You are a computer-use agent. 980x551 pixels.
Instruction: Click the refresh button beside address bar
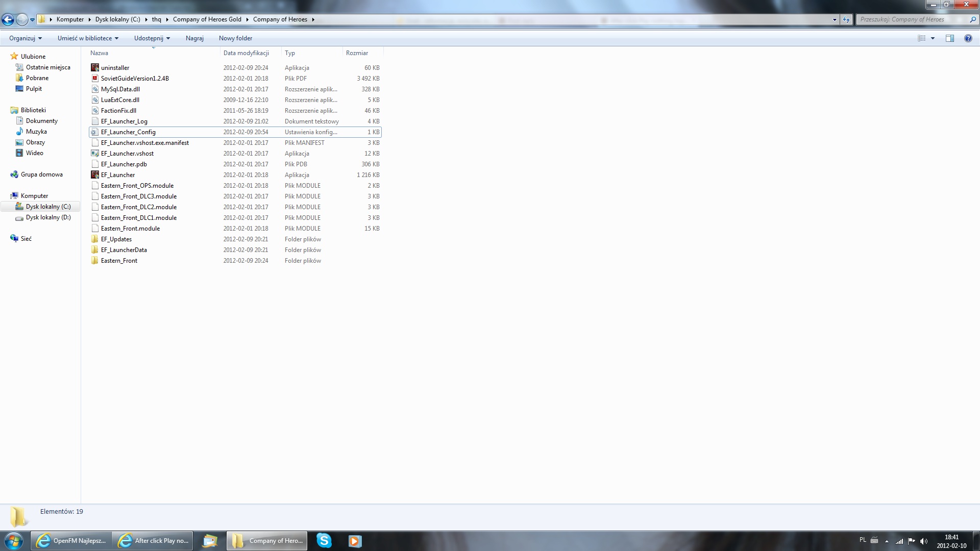pyautogui.click(x=846, y=19)
